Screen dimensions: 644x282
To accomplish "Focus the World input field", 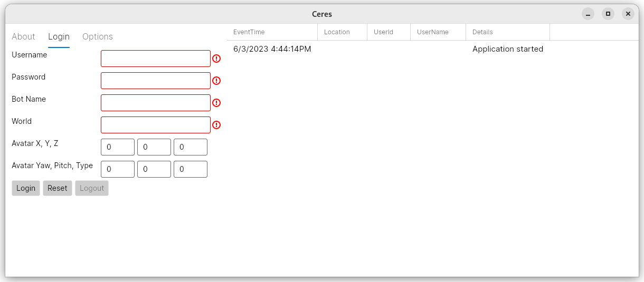I will (x=156, y=125).
